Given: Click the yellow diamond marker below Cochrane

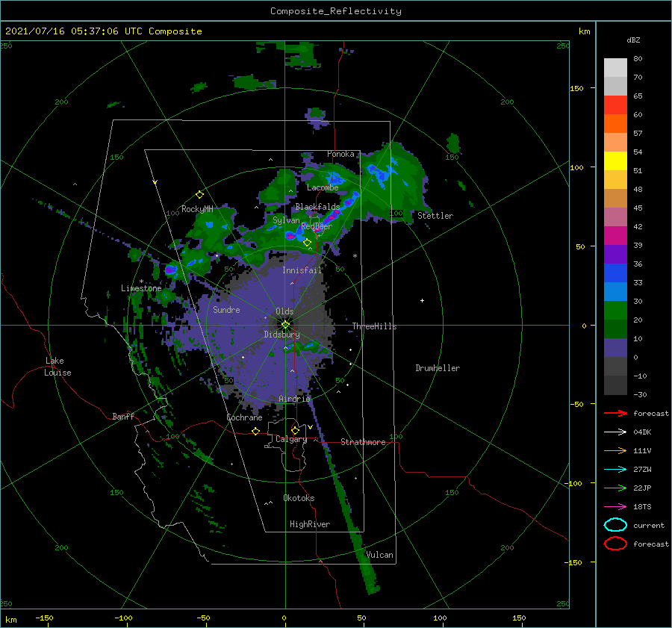Looking at the screenshot, I should 255,431.
